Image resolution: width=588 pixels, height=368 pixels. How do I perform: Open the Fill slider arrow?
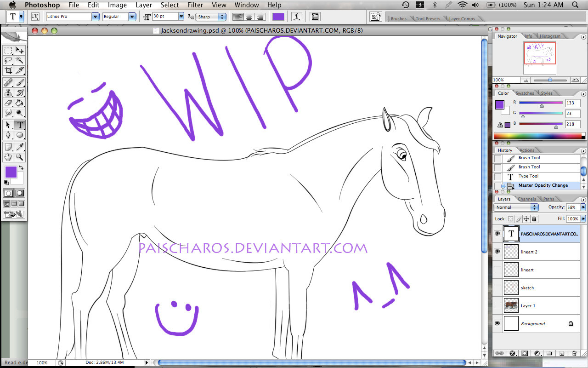pos(583,219)
